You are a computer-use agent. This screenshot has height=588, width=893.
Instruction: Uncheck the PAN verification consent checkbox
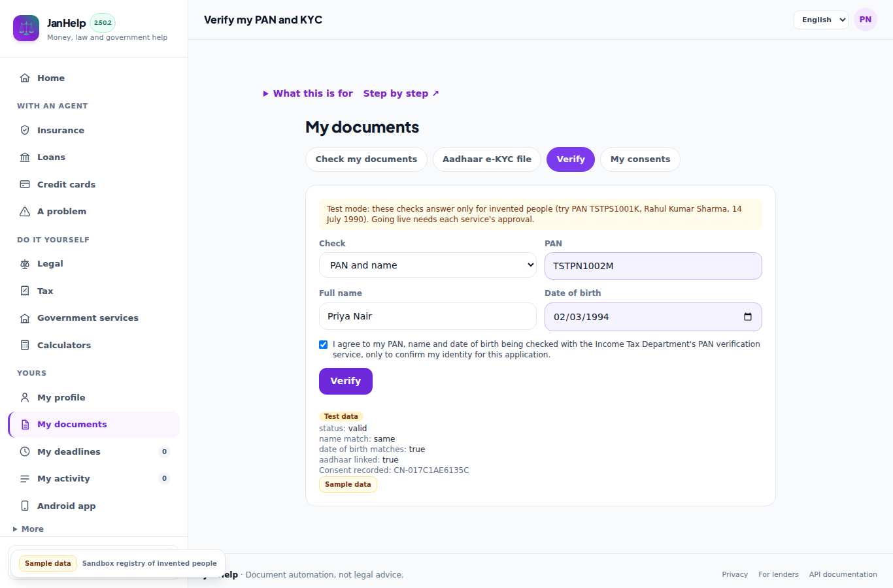pyautogui.click(x=323, y=344)
